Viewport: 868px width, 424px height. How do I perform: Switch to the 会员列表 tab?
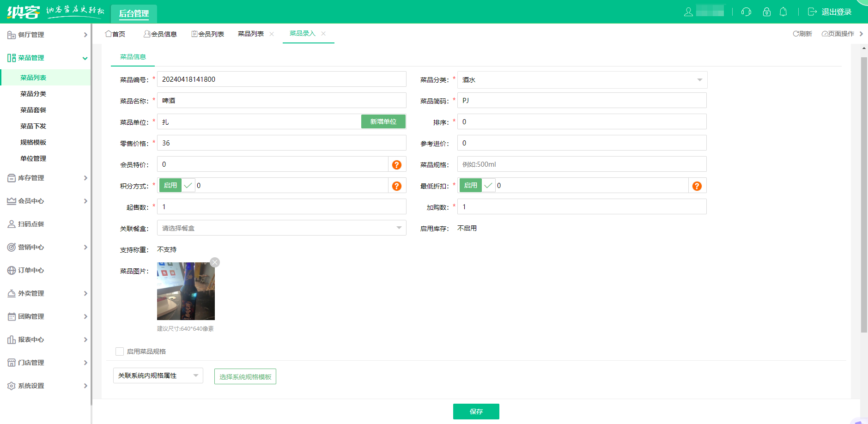coord(207,34)
